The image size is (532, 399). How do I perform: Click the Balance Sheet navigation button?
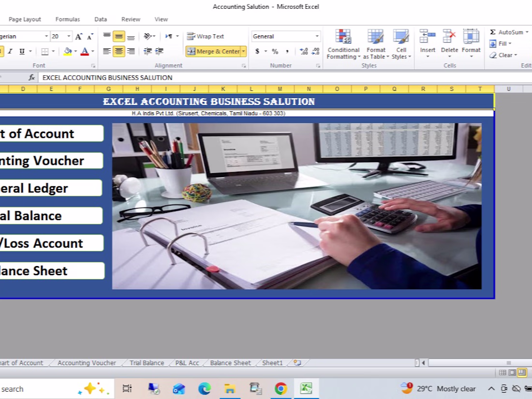[52, 270]
